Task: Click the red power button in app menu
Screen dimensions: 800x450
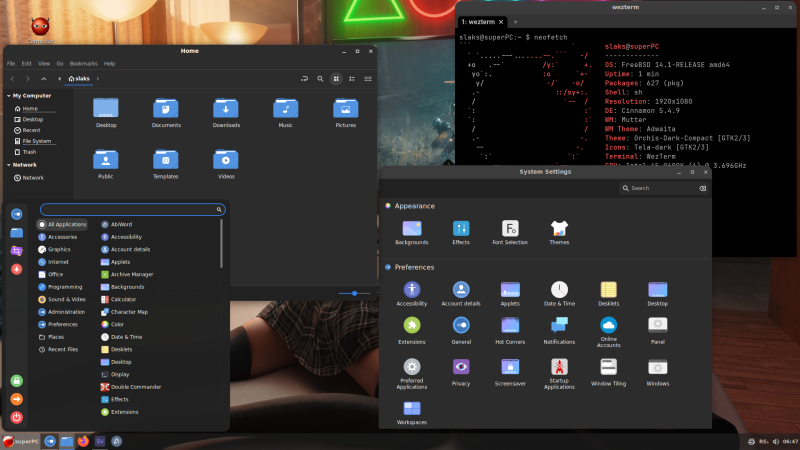Action: point(16,417)
